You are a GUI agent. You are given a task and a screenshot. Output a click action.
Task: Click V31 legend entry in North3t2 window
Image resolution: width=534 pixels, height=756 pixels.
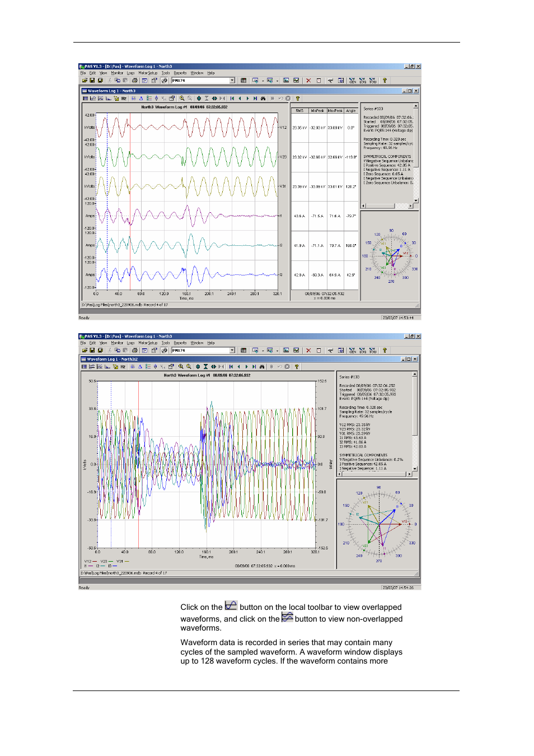pyautogui.click(x=123, y=561)
